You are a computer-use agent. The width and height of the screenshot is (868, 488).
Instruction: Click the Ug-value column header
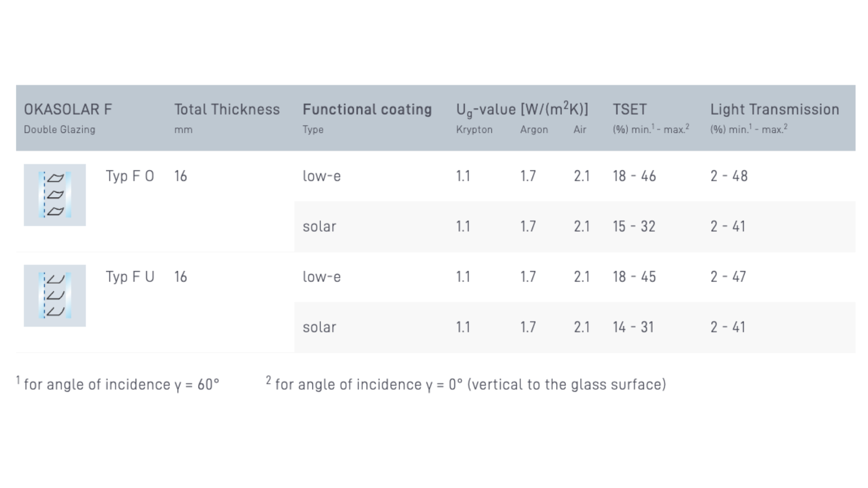pos(522,110)
